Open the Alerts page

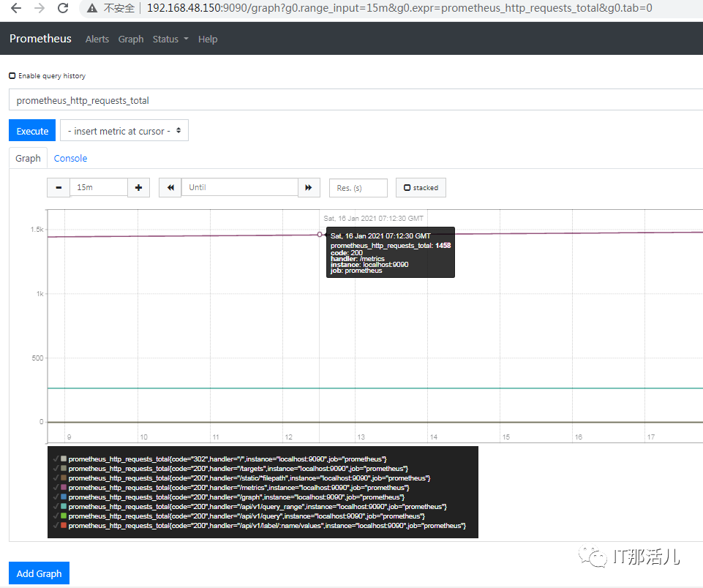tap(97, 39)
